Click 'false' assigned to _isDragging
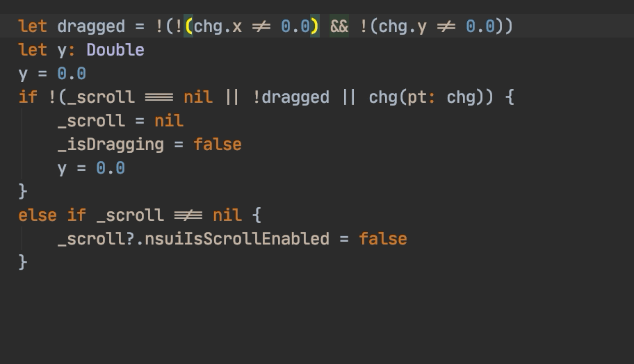This screenshot has height=364, width=634. point(218,144)
